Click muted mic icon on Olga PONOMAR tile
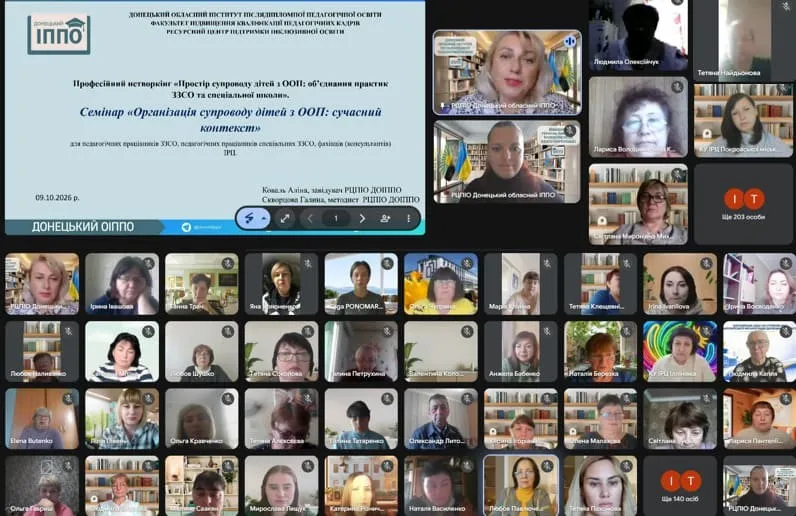 tap(387, 264)
